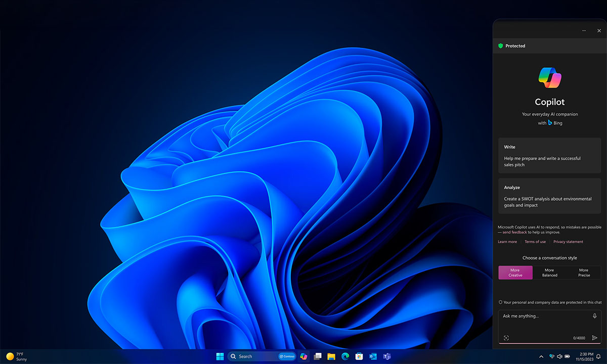Image resolution: width=607 pixels, height=364 pixels.
Task: Open Outlook from the taskbar
Action: click(373, 356)
